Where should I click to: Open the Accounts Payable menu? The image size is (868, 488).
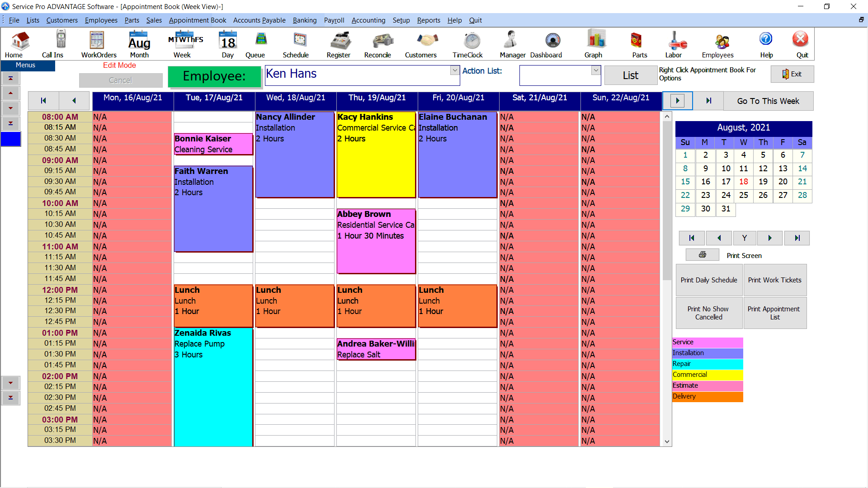[259, 20]
